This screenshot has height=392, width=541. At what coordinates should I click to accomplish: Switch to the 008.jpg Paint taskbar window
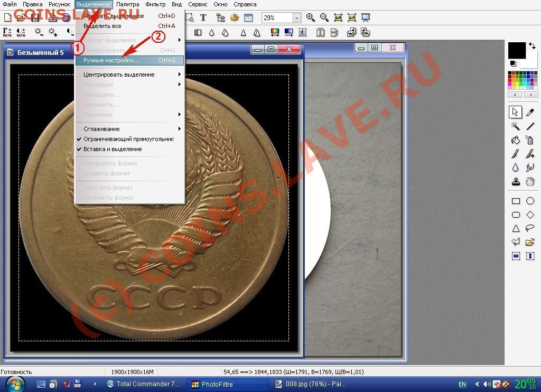point(312,384)
